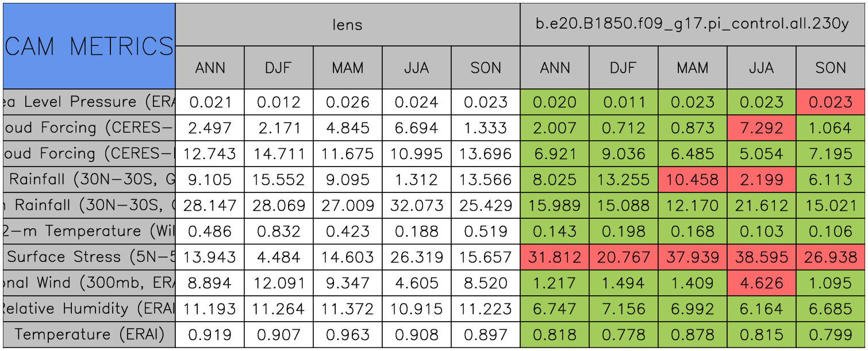Click the SON column header under pi_control
The image size is (868, 351).
[831, 68]
